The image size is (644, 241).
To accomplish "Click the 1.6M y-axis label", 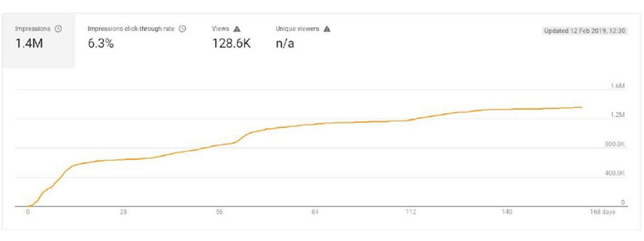I will (x=617, y=86).
